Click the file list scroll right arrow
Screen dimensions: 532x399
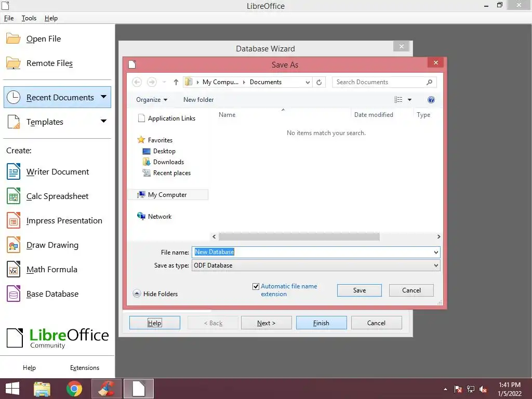click(438, 236)
